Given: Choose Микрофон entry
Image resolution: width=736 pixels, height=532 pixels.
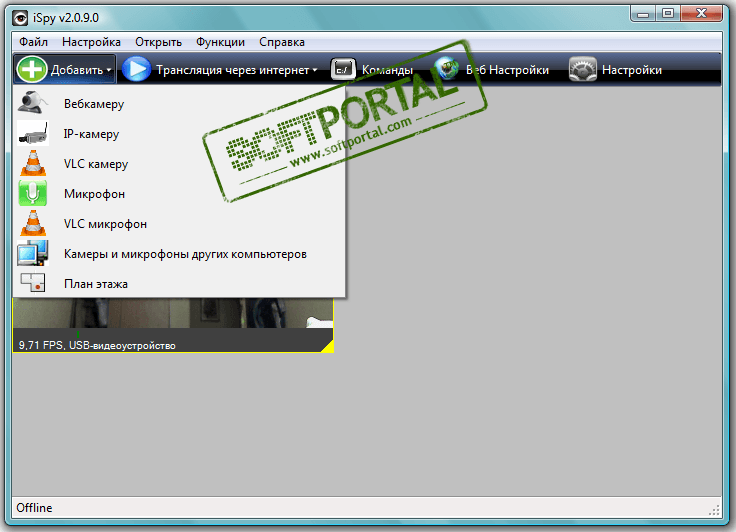Looking at the screenshot, I should click(179, 193).
